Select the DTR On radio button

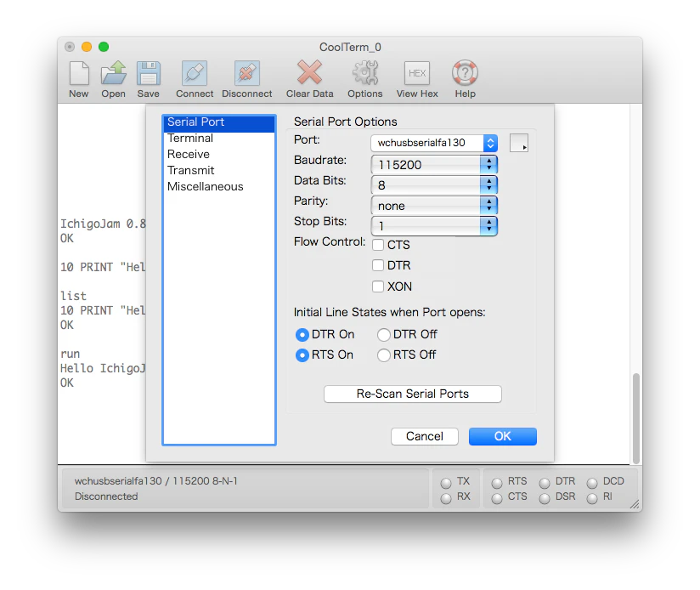click(302, 334)
